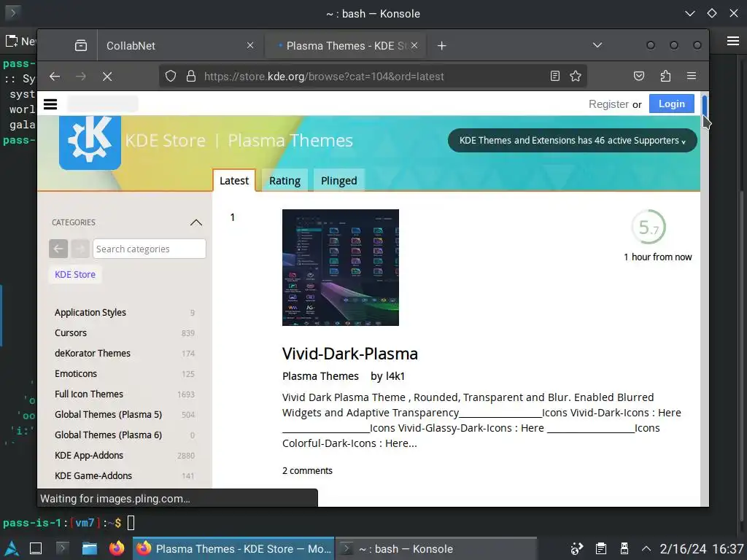Close the Plasma Themes tab
Viewport: 747px width, 560px height.
pyautogui.click(x=414, y=46)
